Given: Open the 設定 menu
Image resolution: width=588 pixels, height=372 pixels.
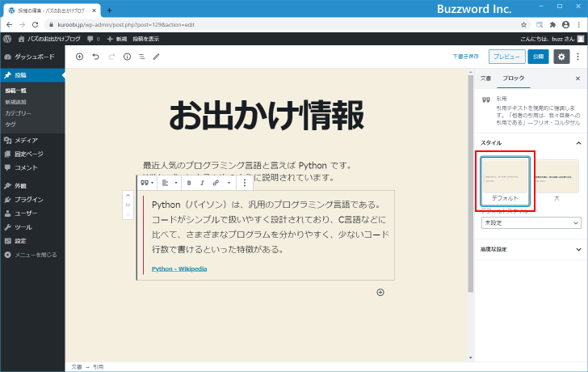Looking at the screenshot, I should (32, 241).
